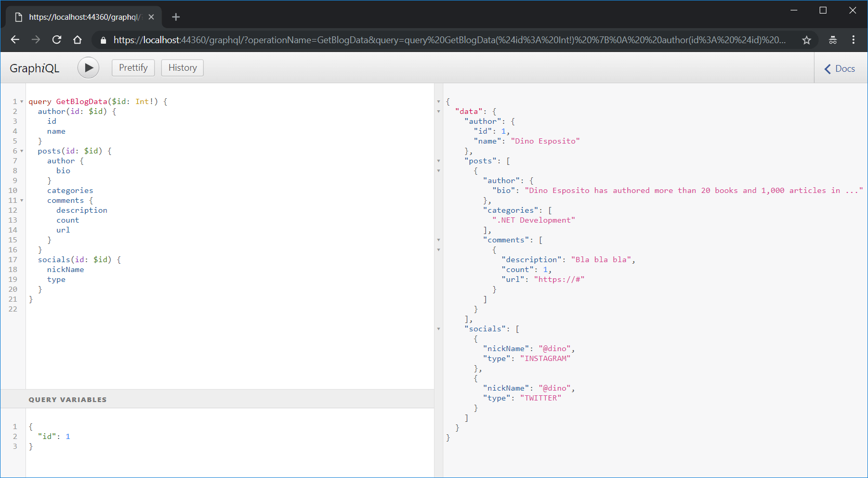
Task: Minimize the browser window
Action: (x=794, y=10)
